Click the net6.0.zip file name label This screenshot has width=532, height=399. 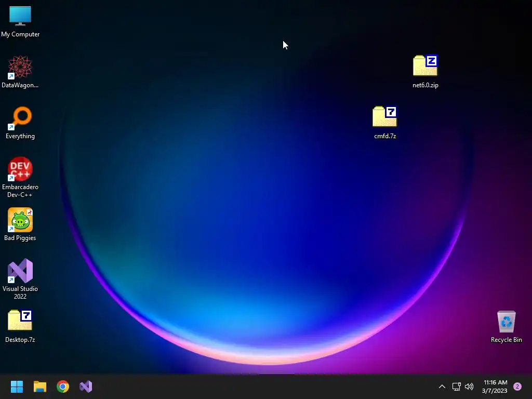point(425,85)
